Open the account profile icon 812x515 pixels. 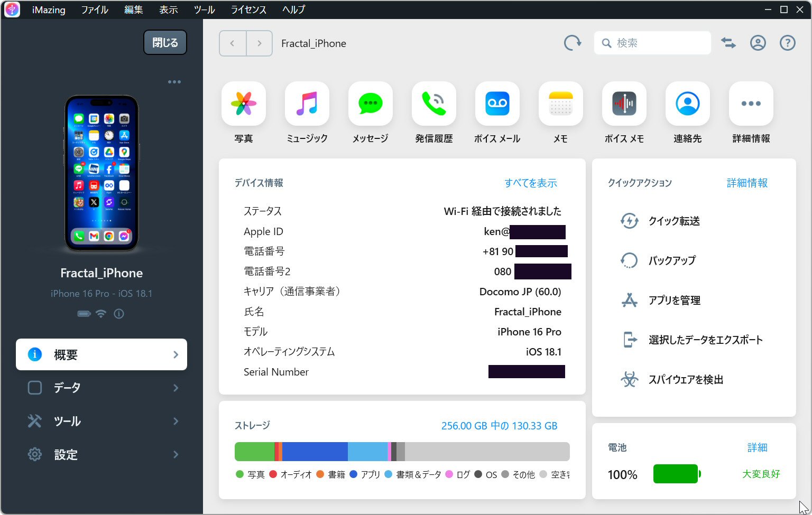tap(758, 43)
